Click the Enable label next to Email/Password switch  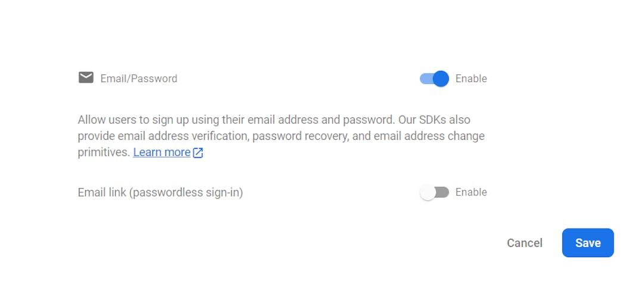pyautogui.click(x=471, y=79)
